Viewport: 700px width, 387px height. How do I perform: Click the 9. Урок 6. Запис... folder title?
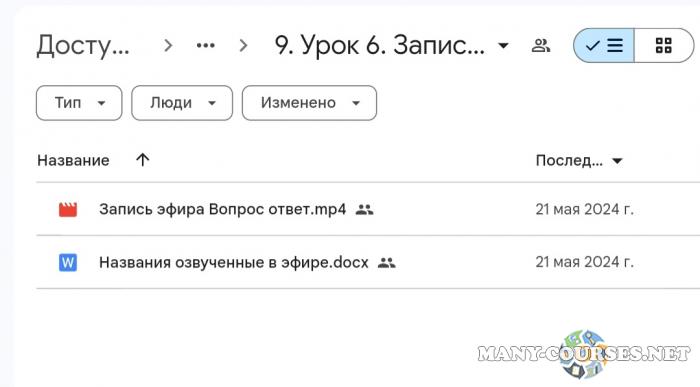(x=380, y=46)
